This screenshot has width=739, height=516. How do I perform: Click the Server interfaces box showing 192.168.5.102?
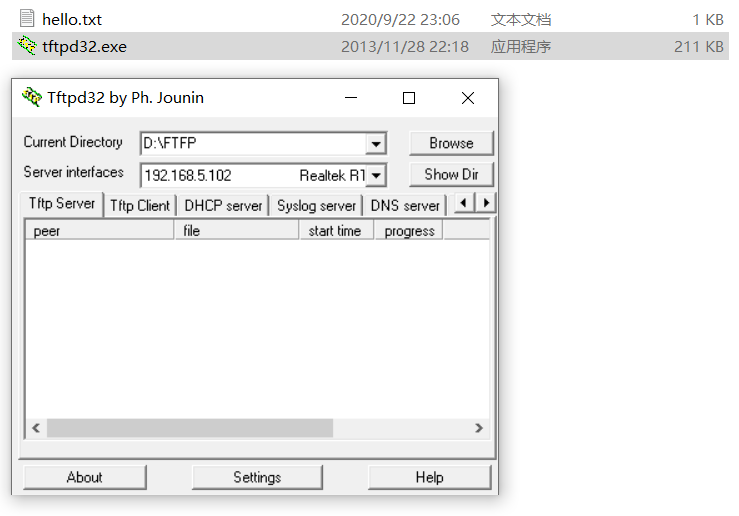(x=263, y=175)
